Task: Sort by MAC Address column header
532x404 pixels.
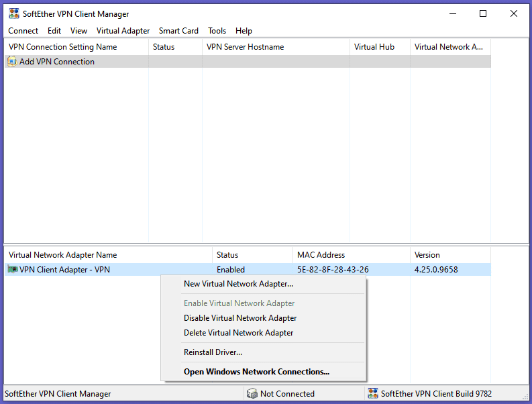Action: (351, 255)
